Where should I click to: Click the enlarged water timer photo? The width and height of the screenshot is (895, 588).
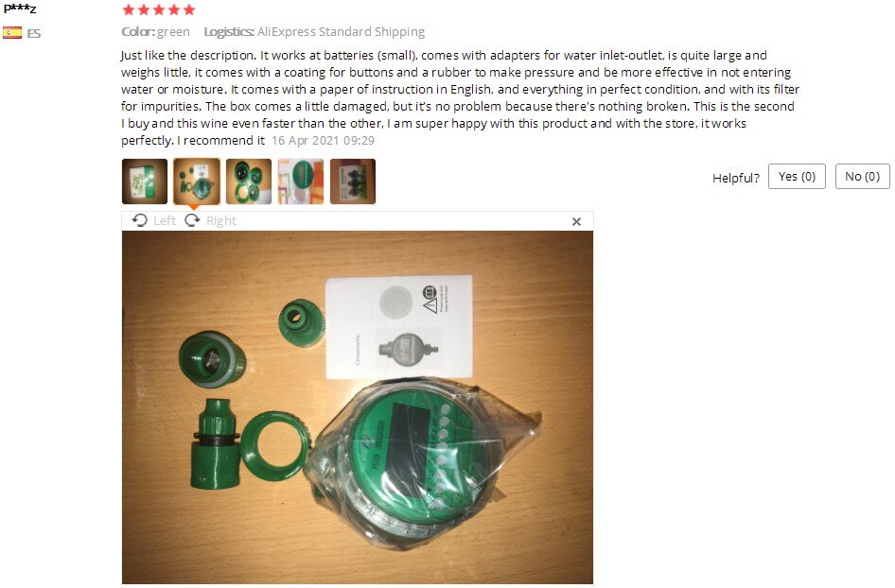point(358,407)
